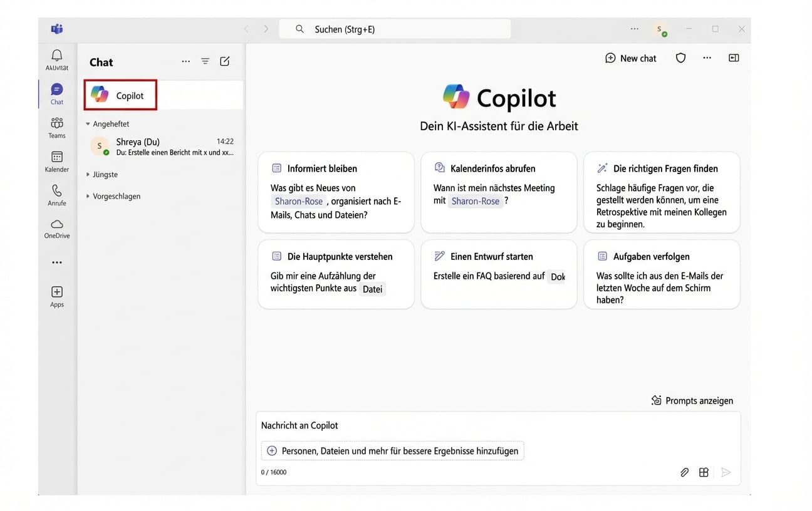This screenshot has width=812, height=511.
Task: Open the Apps section
Action: [x=56, y=296]
